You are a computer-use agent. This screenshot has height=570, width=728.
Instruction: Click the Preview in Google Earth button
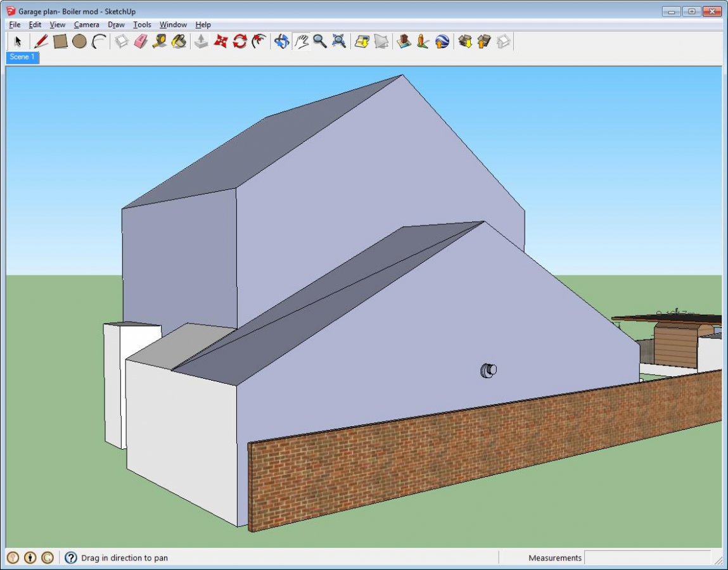pos(442,42)
